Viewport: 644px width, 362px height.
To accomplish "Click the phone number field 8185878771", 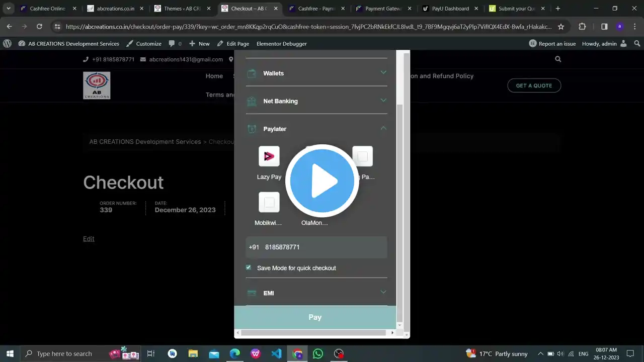I will pos(316,247).
